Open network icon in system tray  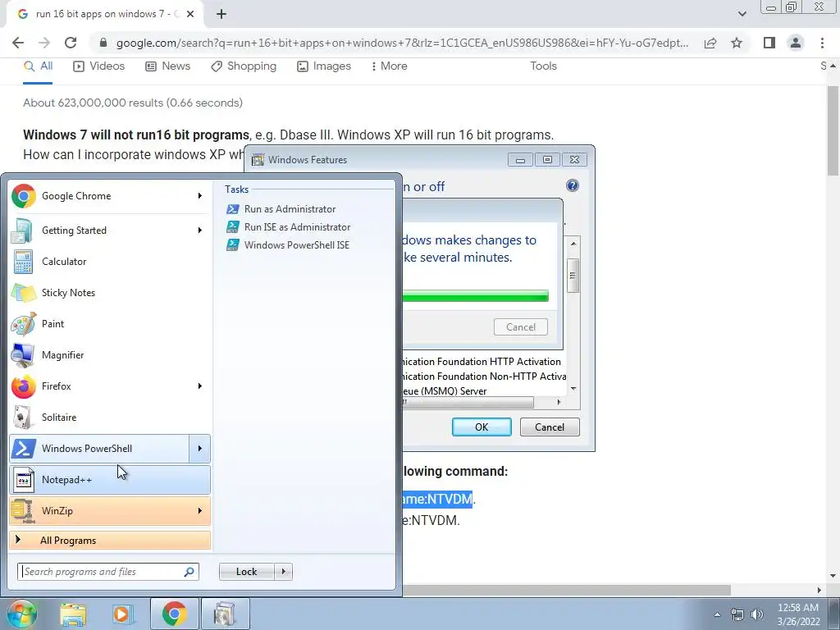pyautogui.click(x=737, y=614)
